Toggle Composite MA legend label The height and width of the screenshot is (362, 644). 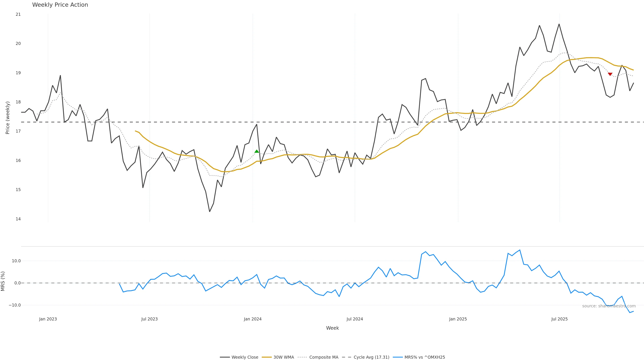[x=324, y=357]
